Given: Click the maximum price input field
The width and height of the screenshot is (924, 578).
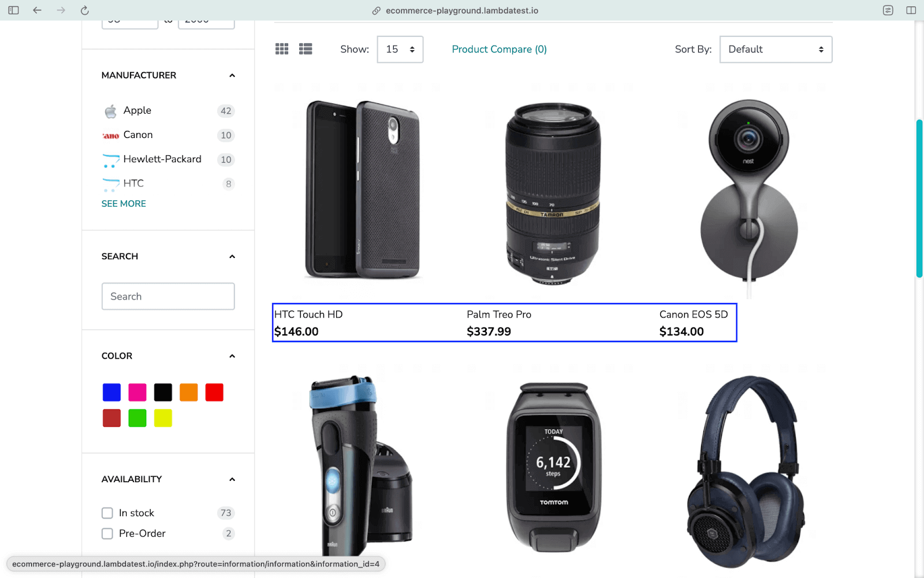Looking at the screenshot, I should coord(206,23).
